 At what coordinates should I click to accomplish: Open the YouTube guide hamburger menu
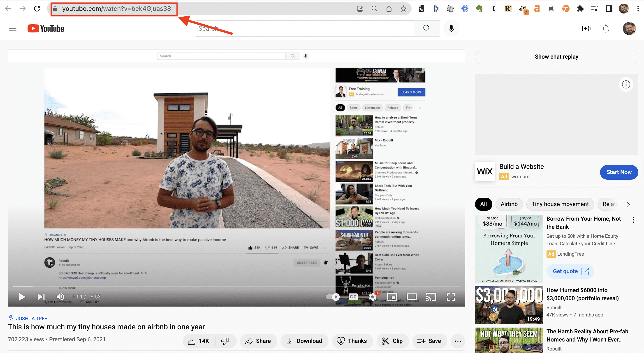[13, 28]
